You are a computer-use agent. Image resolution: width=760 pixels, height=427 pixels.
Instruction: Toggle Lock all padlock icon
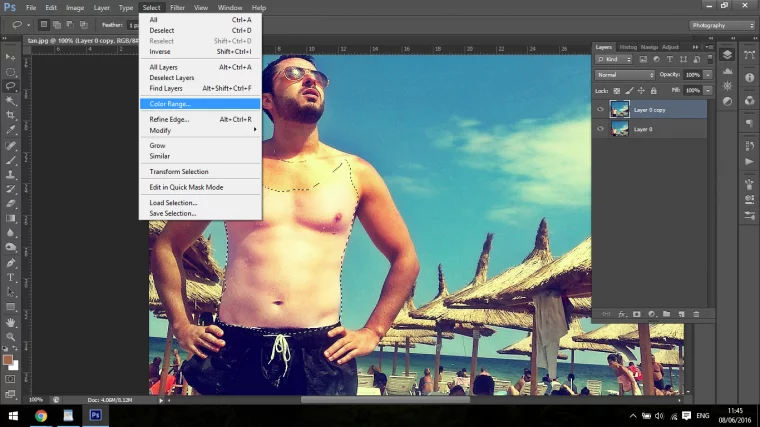tap(653, 91)
